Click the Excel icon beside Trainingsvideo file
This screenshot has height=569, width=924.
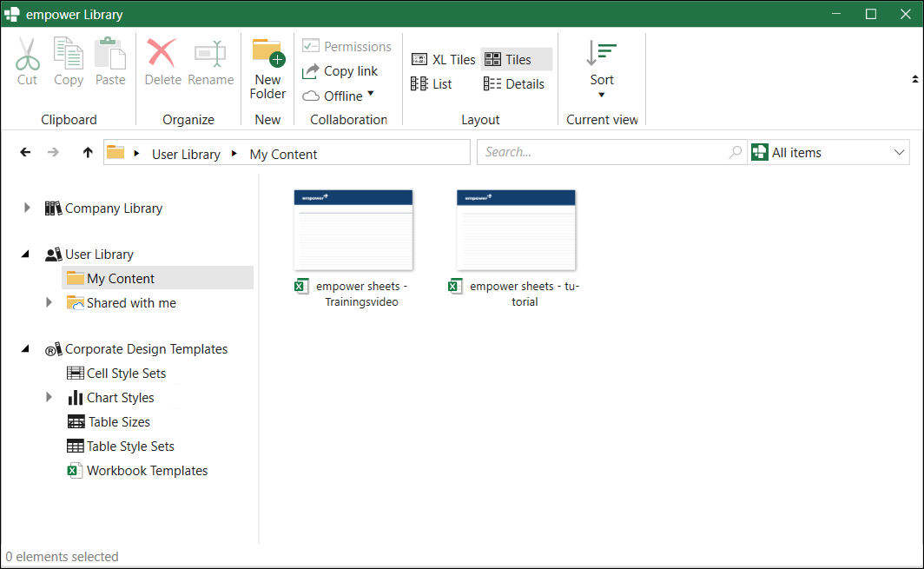coord(301,286)
